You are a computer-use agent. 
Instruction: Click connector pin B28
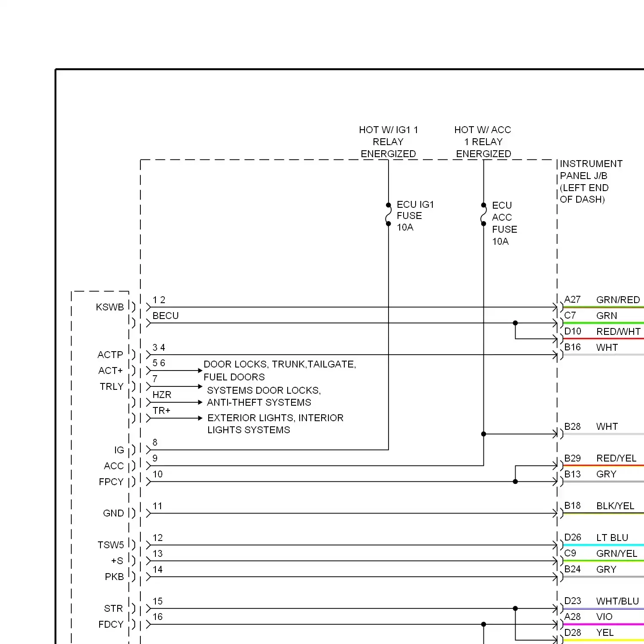pyautogui.click(x=572, y=426)
